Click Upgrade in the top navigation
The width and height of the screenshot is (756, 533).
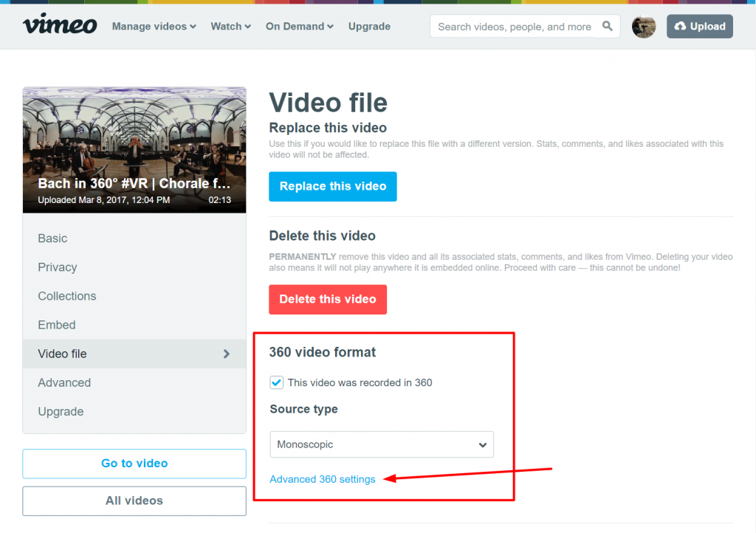(x=369, y=27)
